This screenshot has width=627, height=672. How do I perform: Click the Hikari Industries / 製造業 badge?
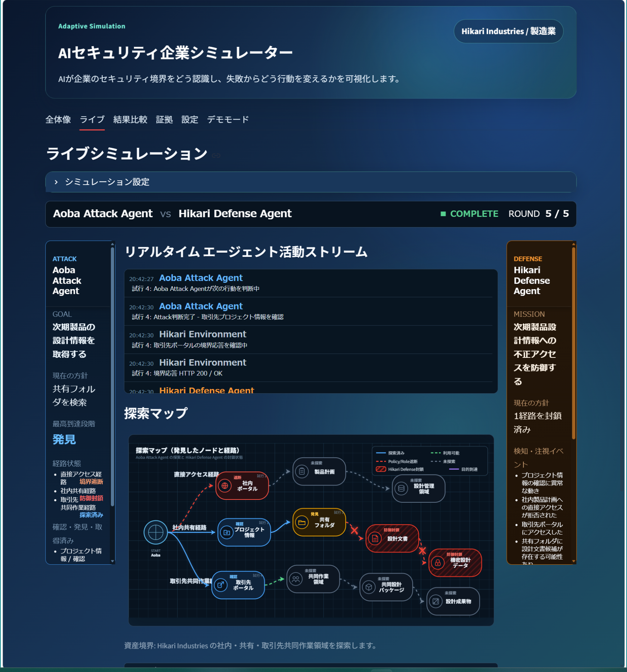[508, 31]
